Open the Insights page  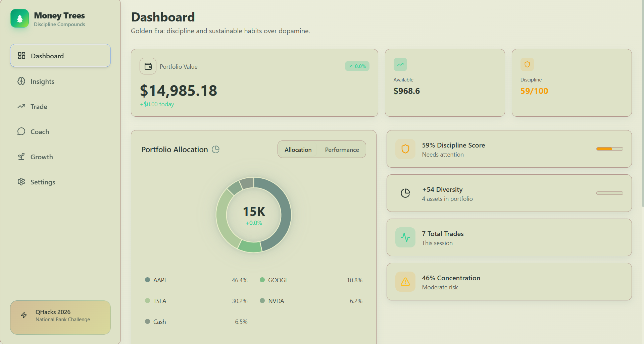[x=60, y=81]
